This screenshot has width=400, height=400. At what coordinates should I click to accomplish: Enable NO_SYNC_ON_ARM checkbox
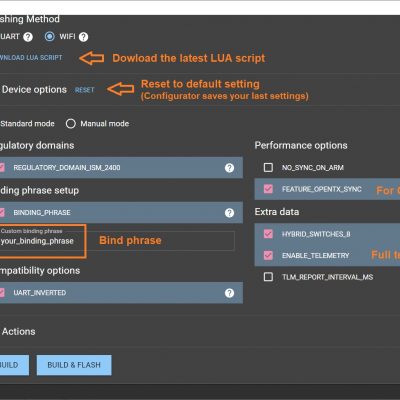[x=268, y=167]
